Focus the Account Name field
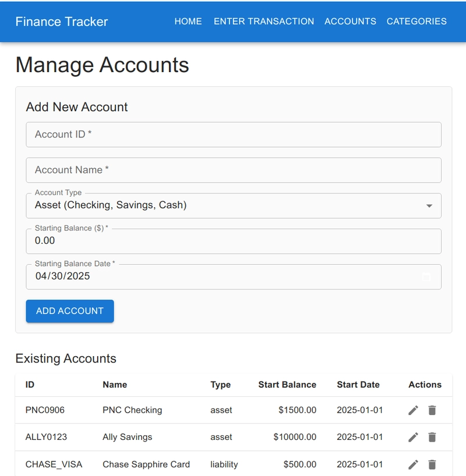Viewport: 466px width, 476px height. pos(234,170)
